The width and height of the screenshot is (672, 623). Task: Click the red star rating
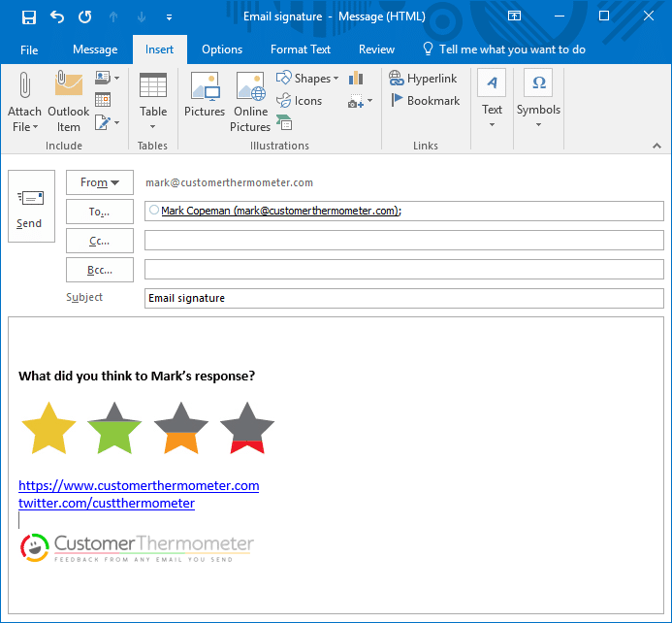pos(247,428)
